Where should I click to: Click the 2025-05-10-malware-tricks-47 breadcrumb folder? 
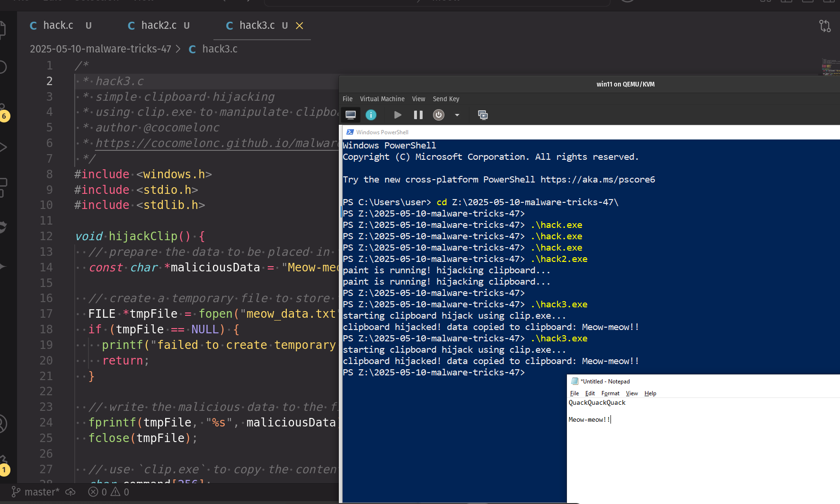[100, 49]
